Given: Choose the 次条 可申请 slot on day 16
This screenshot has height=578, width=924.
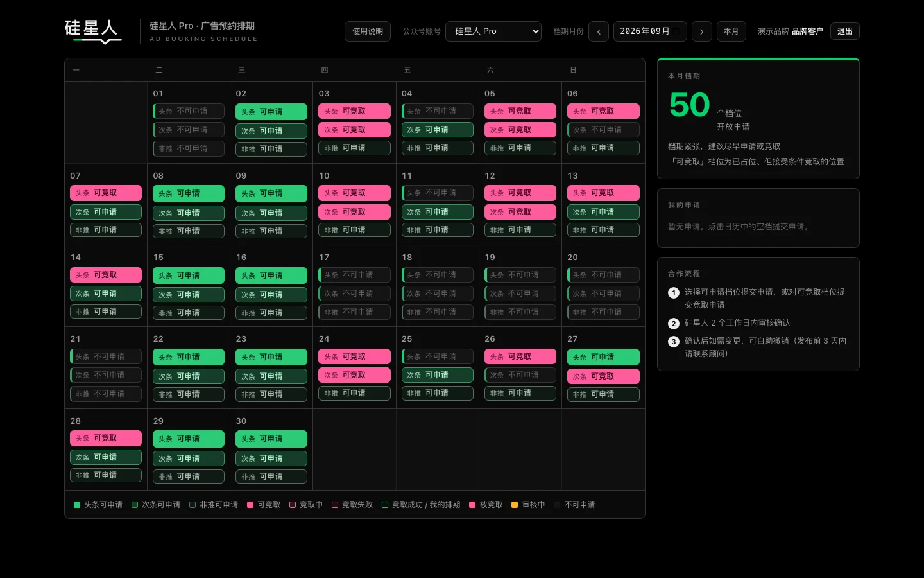Looking at the screenshot, I should pyautogui.click(x=271, y=295).
